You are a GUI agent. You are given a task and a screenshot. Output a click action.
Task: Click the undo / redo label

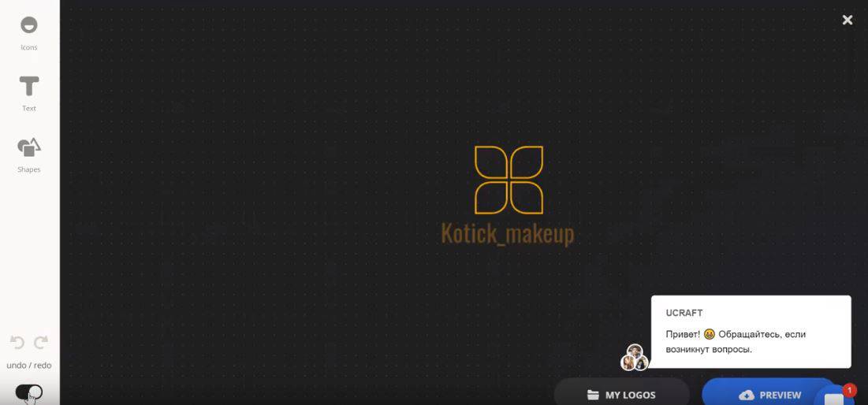29,366
